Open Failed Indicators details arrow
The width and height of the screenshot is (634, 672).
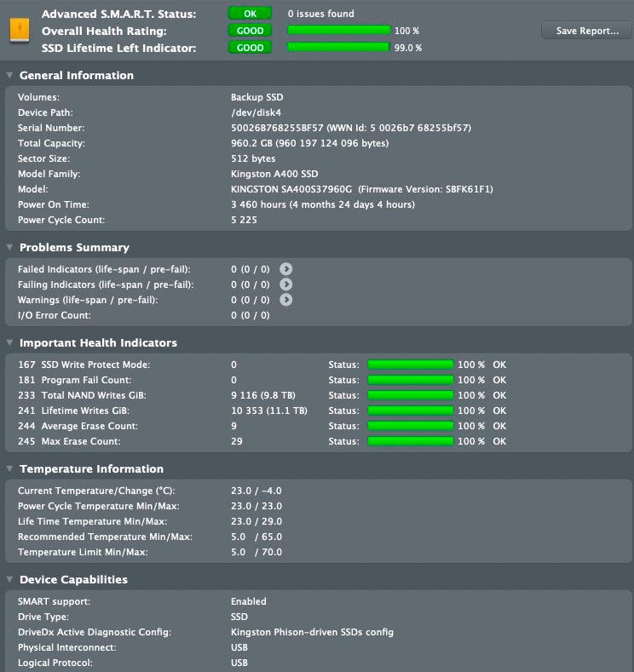(x=286, y=269)
